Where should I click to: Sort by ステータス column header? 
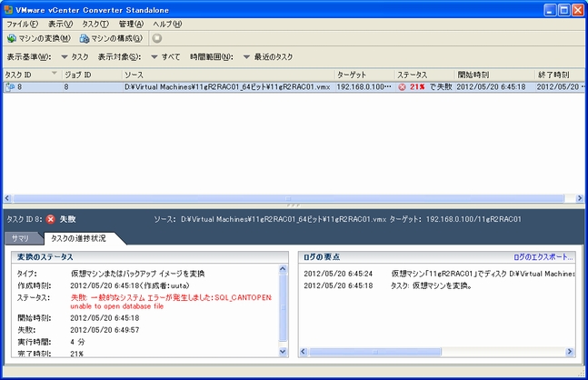click(x=424, y=75)
